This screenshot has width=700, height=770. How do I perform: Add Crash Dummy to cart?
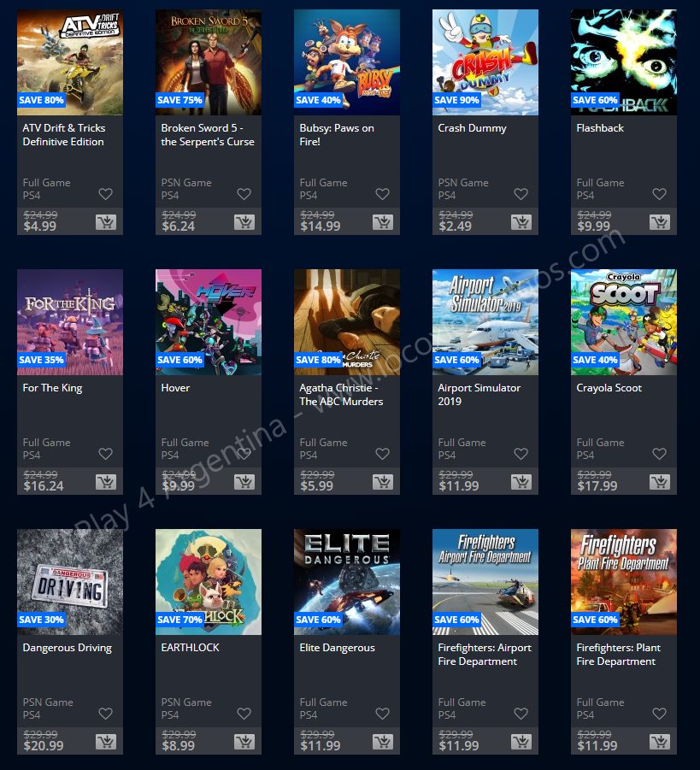(521, 222)
